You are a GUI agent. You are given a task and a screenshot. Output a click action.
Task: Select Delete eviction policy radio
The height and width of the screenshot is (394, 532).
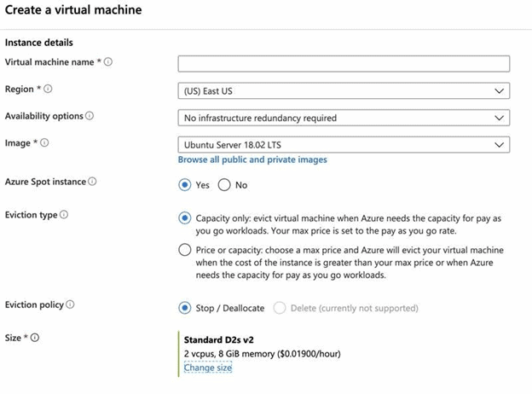click(x=280, y=308)
